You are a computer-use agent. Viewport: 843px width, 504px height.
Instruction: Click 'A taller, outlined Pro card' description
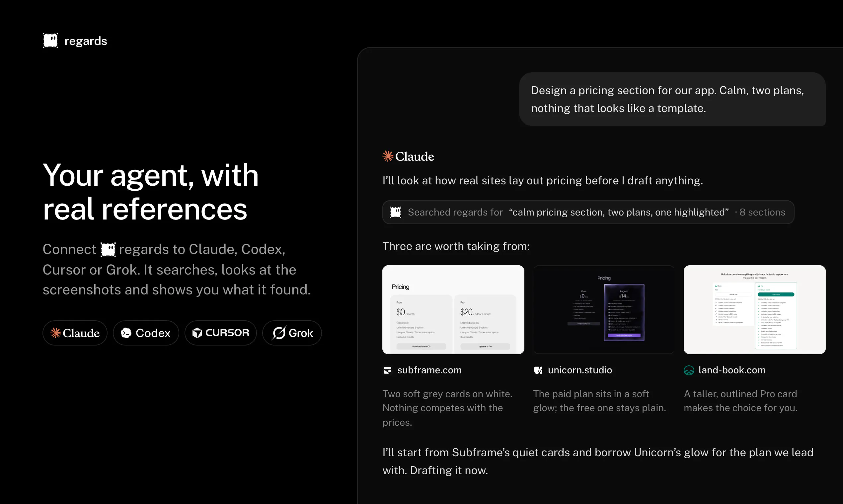[740, 401]
